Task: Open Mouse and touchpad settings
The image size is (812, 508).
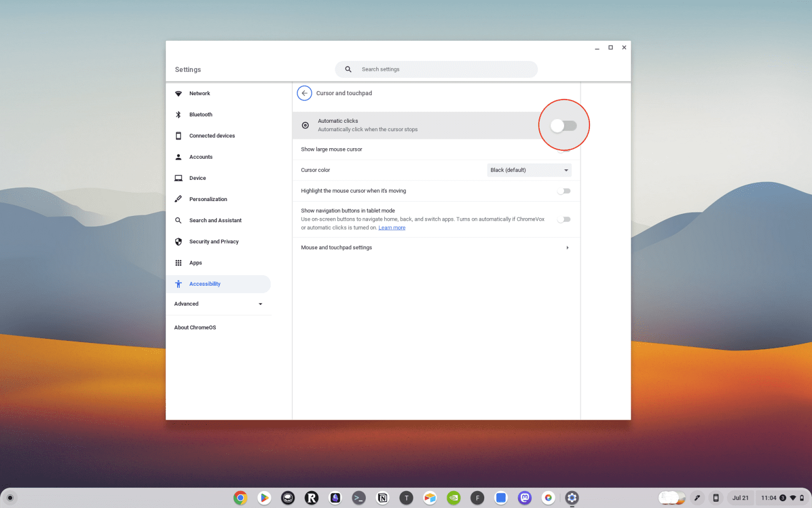Action: pyautogui.click(x=436, y=247)
